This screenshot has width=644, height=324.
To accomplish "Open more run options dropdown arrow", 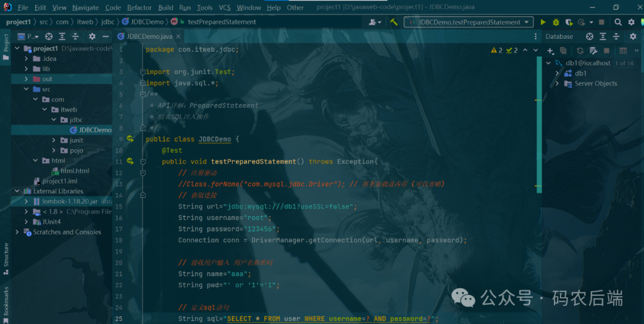I will tap(592, 22).
